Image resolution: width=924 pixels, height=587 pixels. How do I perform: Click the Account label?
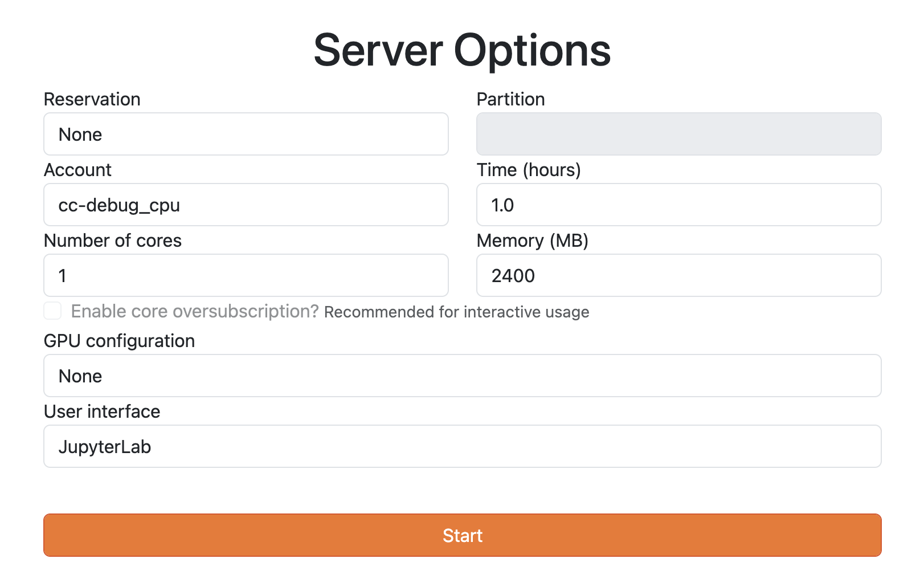click(x=78, y=170)
